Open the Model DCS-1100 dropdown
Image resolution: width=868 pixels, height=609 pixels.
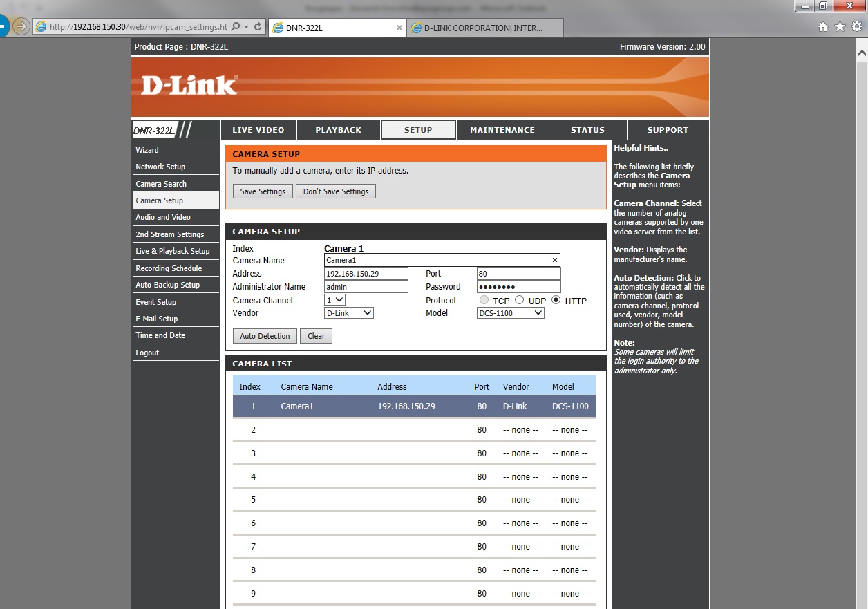pyautogui.click(x=511, y=313)
